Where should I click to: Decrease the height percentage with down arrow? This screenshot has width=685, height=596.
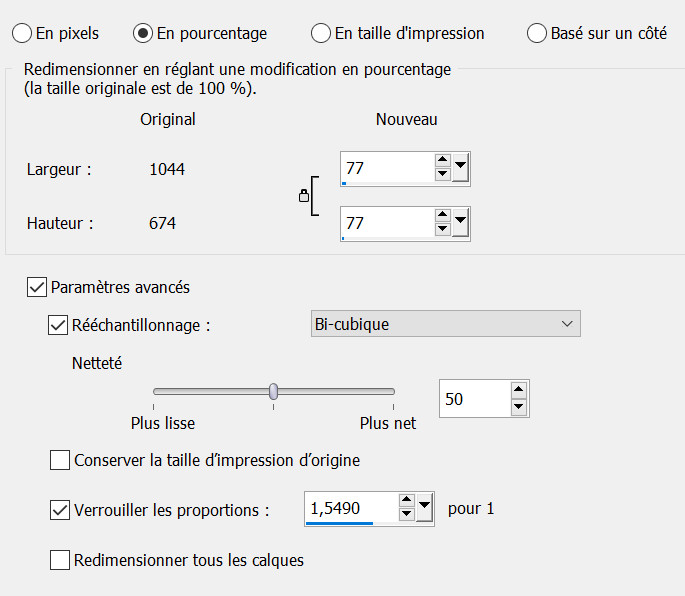click(x=443, y=230)
